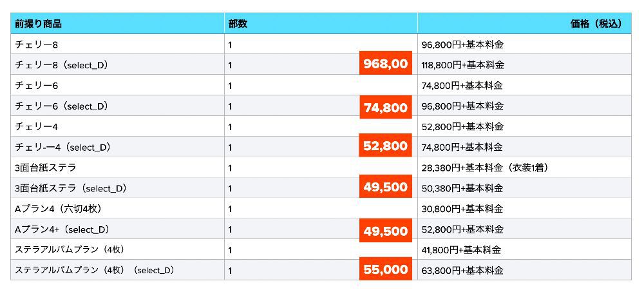
Task: Click the 63,800円+基本料金 price cell
Action: point(462,271)
